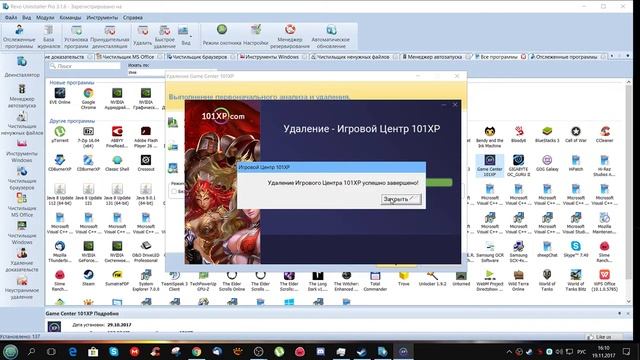Screen dimensions: 640x360
Task: Switch to Чистильщик ненужных файлов tab
Action: (x=353, y=57)
